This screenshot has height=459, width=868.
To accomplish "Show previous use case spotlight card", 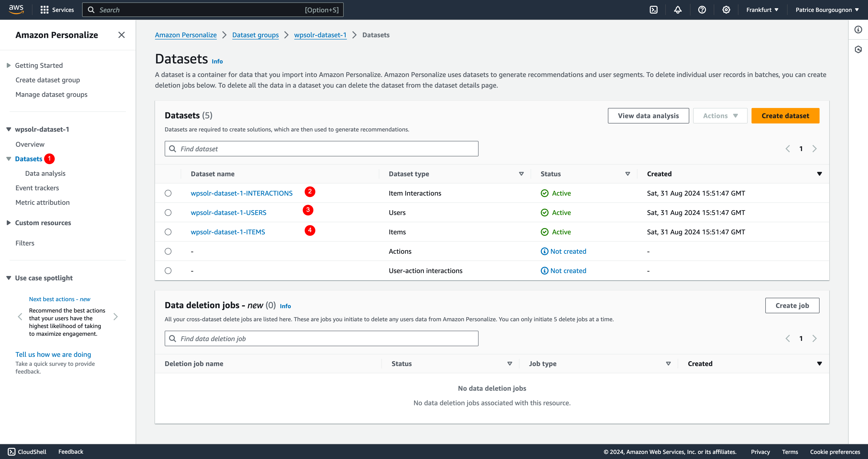I will [x=20, y=317].
